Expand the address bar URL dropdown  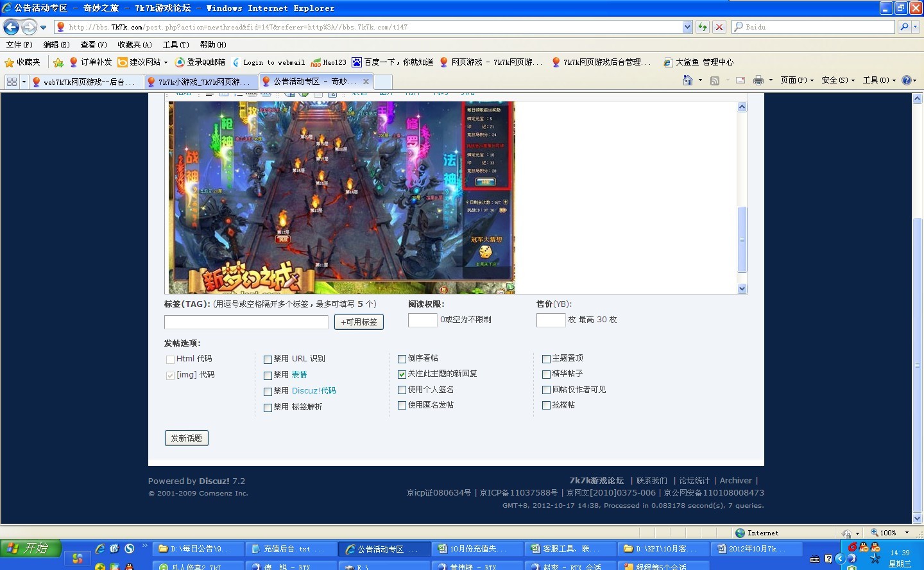tap(687, 27)
